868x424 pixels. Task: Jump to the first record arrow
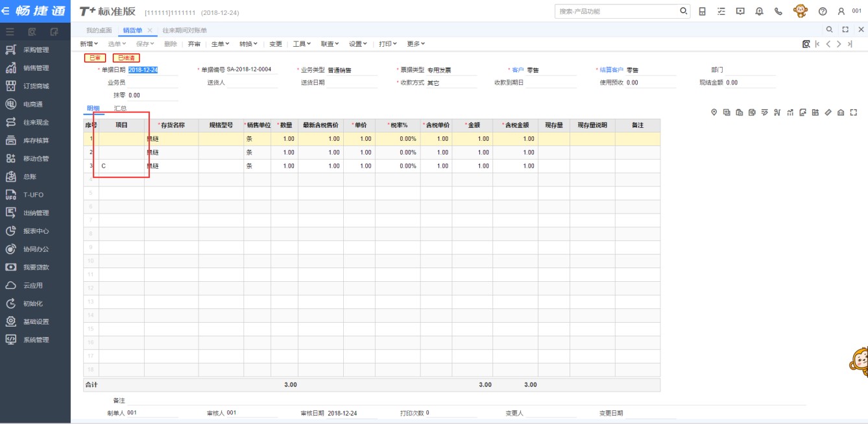pyautogui.click(x=817, y=44)
